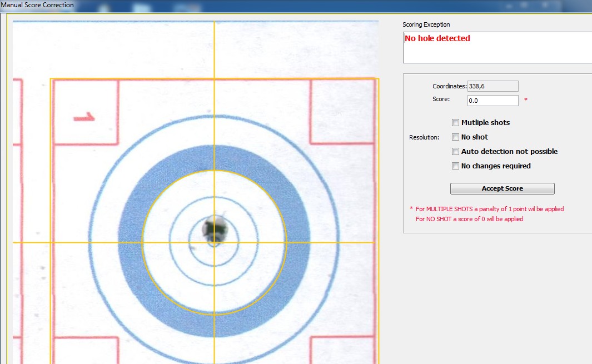Click the thick blue ring of the target
592x364 pixels.
131,242
